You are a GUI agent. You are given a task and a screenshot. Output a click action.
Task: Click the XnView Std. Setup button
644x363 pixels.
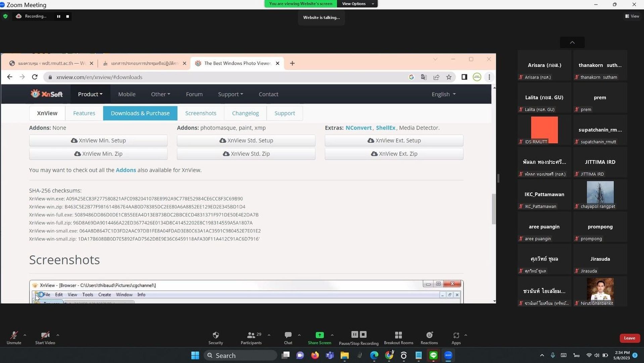coord(246,141)
